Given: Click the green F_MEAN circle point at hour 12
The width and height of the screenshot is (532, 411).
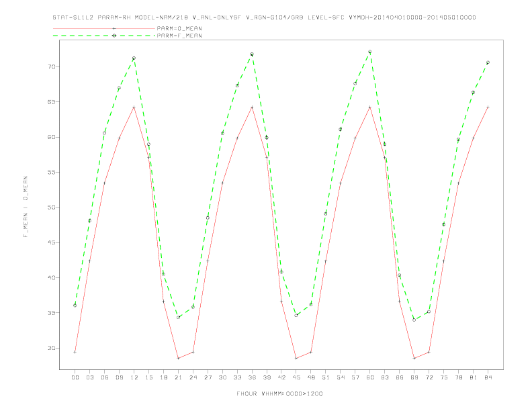Looking at the screenshot, I should (134, 58).
